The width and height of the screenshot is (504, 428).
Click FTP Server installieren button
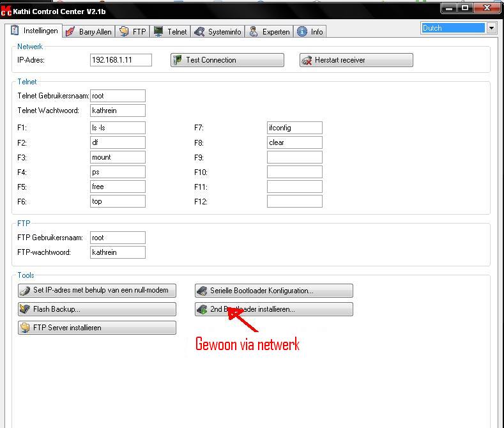(x=97, y=328)
